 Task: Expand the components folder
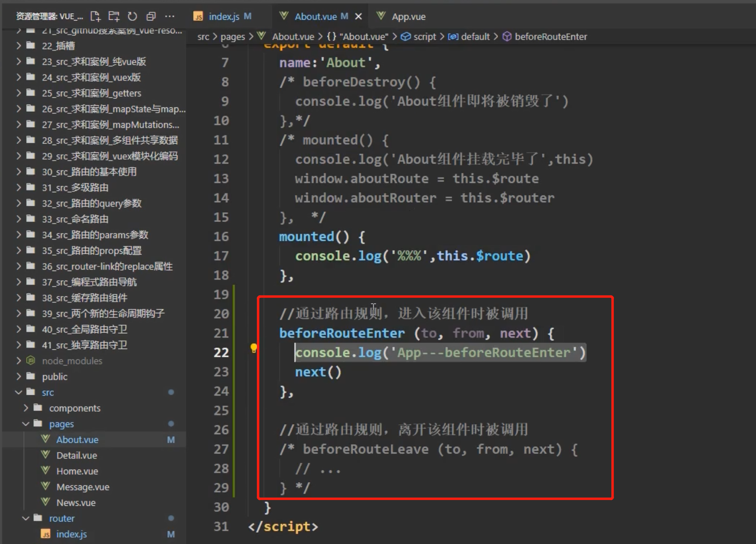click(x=26, y=408)
